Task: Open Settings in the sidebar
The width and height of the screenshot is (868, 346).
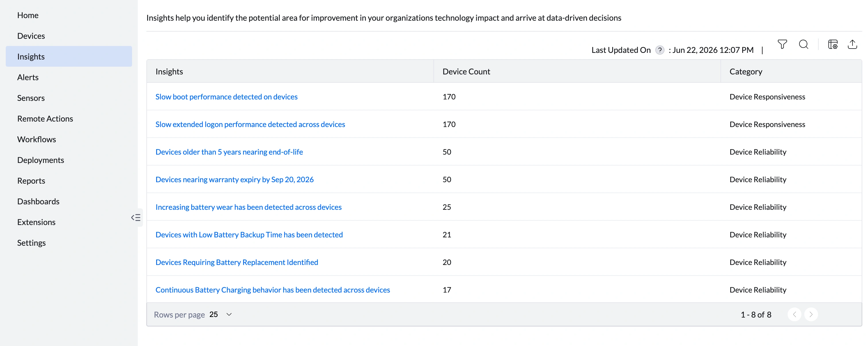Action: [69, 243]
